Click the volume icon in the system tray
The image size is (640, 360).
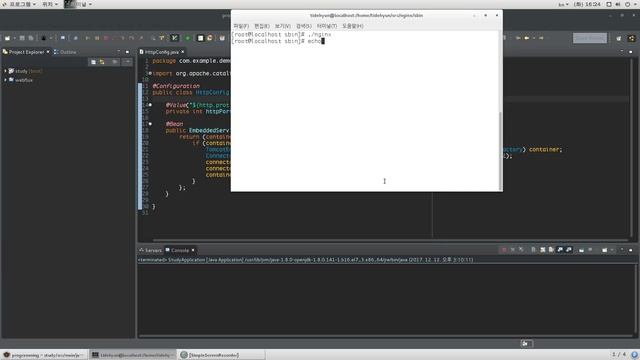pos(618,4)
